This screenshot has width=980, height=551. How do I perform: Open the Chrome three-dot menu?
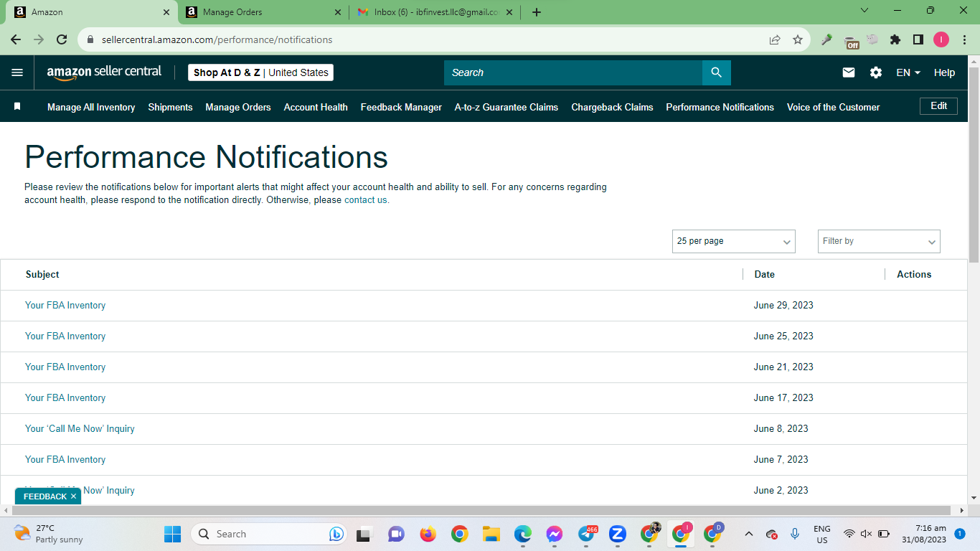(x=964, y=40)
